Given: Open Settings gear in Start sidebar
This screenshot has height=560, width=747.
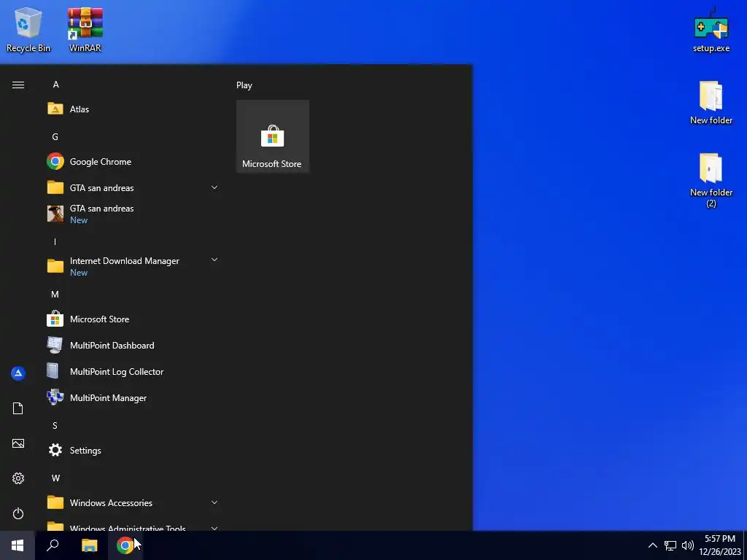Looking at the screenshot, I should pos(18,478).
